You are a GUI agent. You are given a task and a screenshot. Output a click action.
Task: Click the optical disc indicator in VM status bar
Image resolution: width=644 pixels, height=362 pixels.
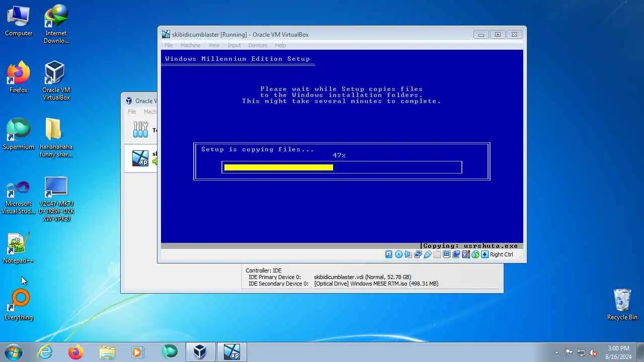[398, 254]
